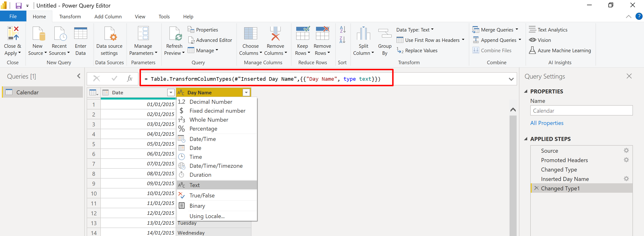Click the Keep Rows icon

coord(303,33)
